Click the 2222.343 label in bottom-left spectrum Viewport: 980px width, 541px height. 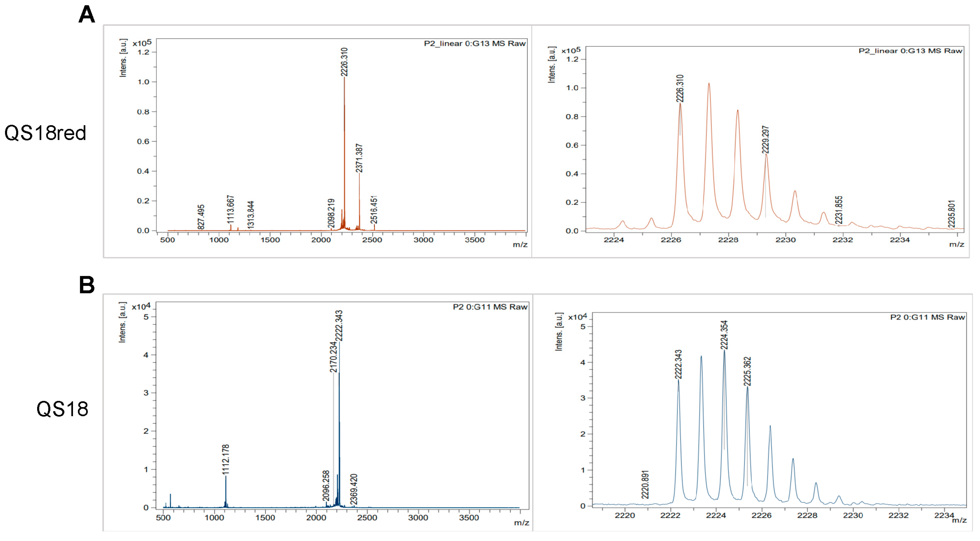point(339,326)
